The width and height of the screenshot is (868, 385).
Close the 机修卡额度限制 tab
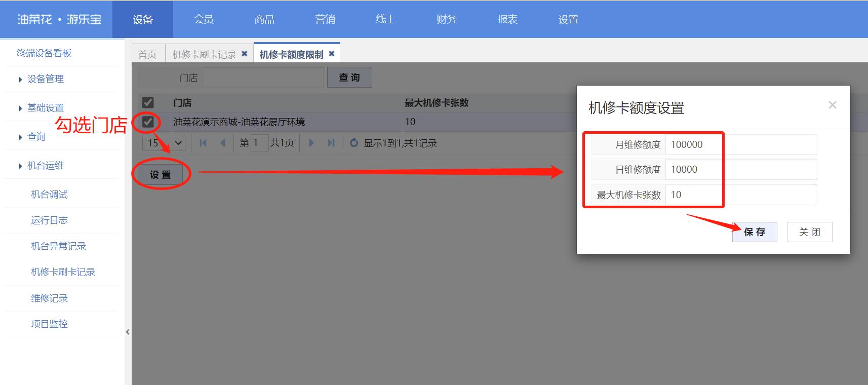(331, 54)
